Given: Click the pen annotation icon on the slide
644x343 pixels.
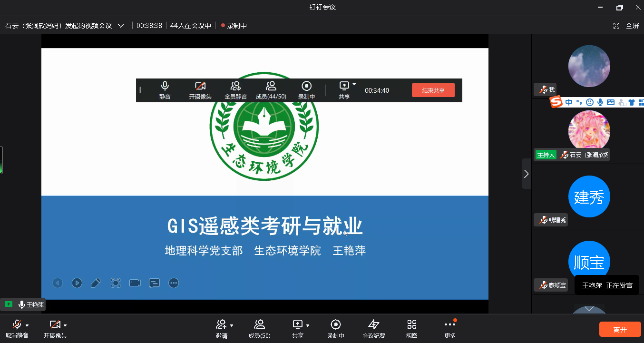Looking at the screenshot, I should 96,283.
